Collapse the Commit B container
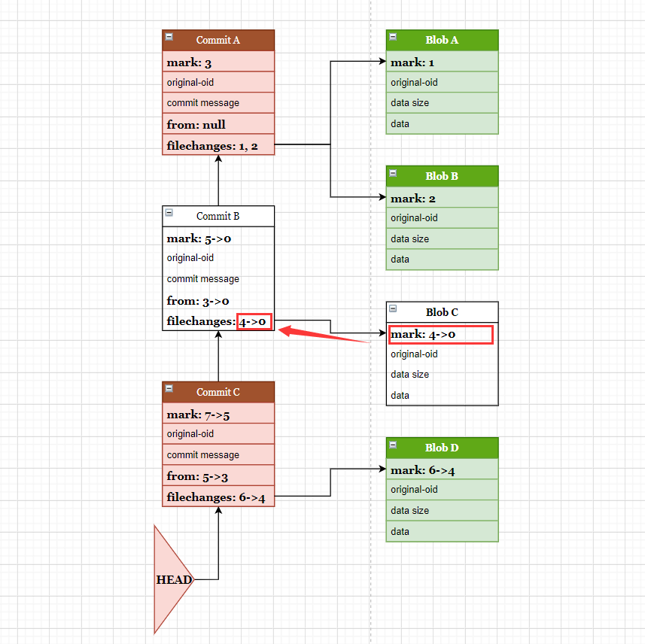Image resolution: width=645 pixels, height=644 pixels. pyautogui.click(x=169, y=212)
